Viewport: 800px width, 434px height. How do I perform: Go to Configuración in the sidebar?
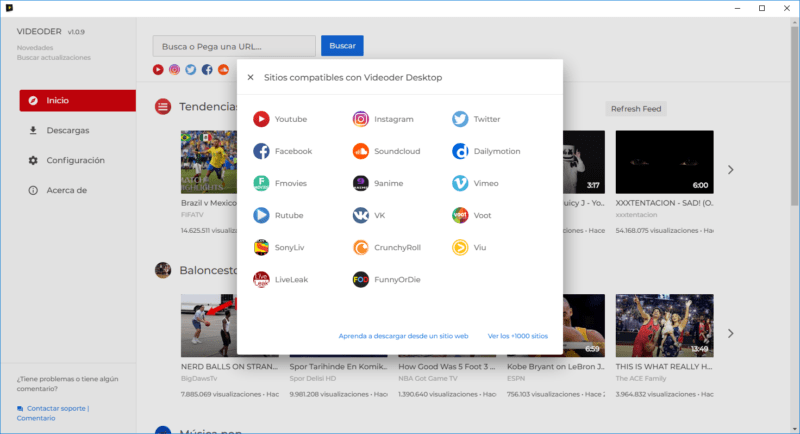coord(75,160)
